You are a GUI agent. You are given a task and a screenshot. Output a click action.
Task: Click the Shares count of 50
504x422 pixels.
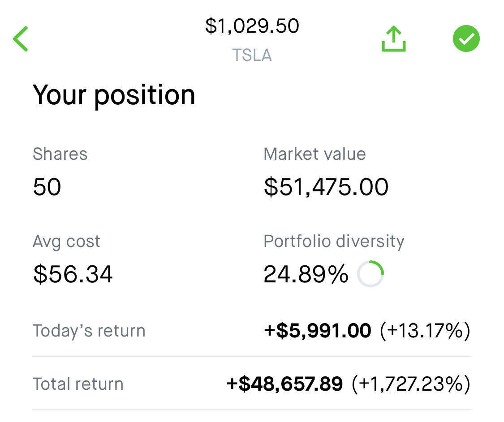[47, 187]
